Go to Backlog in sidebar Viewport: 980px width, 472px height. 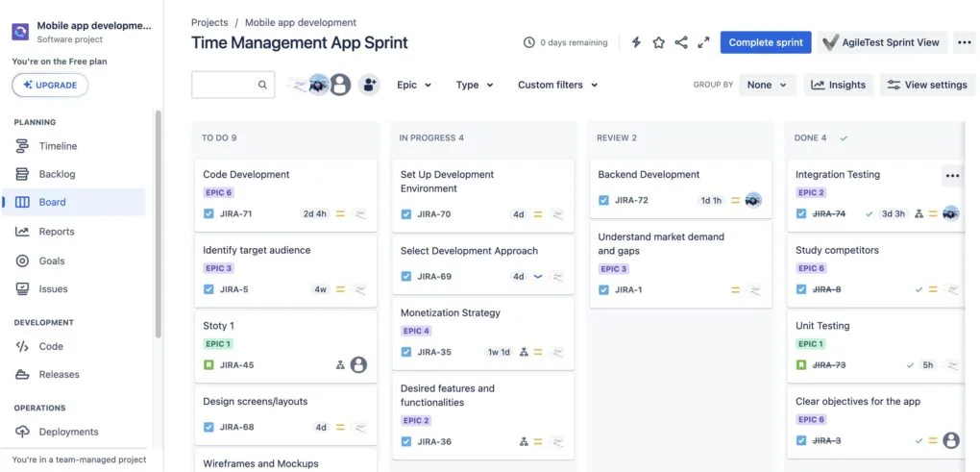(57, 174)
